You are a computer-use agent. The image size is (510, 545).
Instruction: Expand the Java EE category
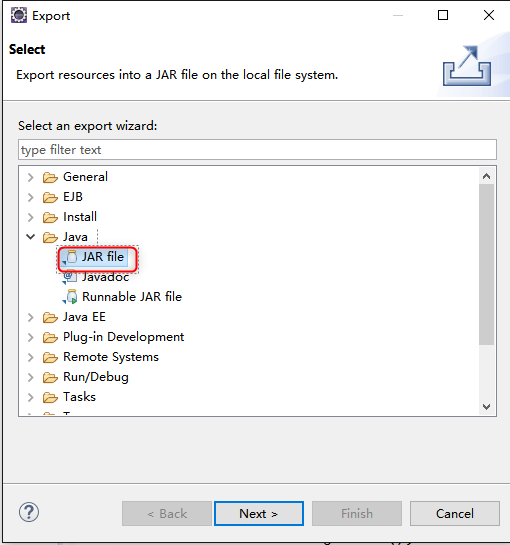31,317
